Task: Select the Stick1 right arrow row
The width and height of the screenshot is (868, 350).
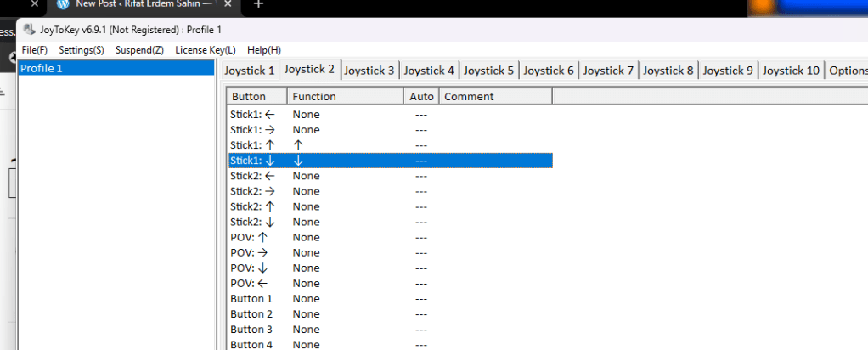Action: 391,130
